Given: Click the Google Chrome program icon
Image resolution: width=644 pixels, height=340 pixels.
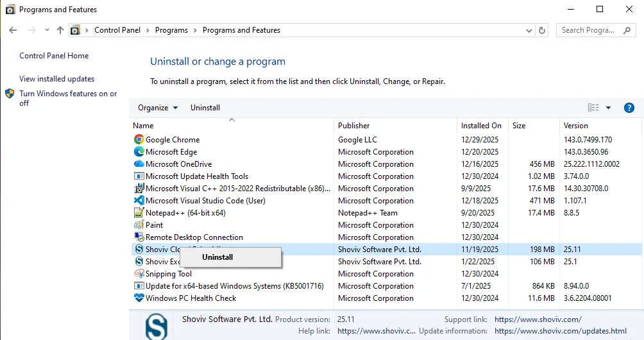Looking at the screenshot, I should [139, 140].
